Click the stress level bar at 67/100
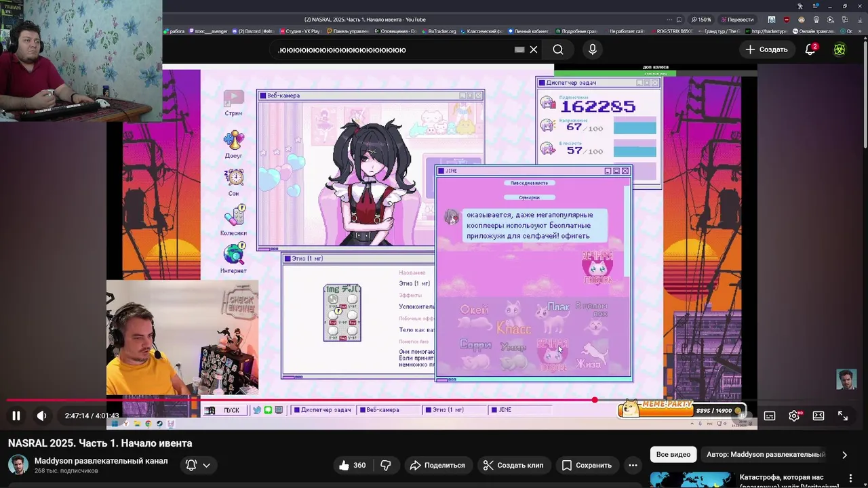 [x=635, y=127]
